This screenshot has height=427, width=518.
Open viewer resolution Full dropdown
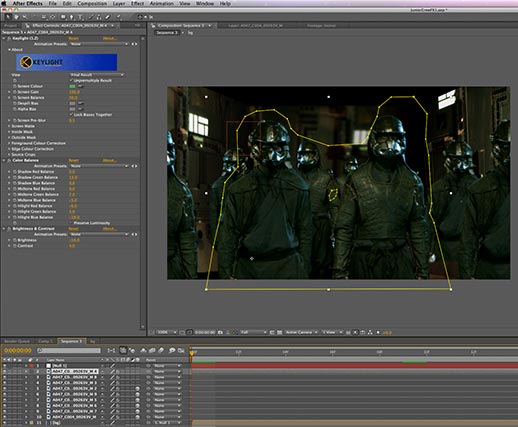click(253, 332)
